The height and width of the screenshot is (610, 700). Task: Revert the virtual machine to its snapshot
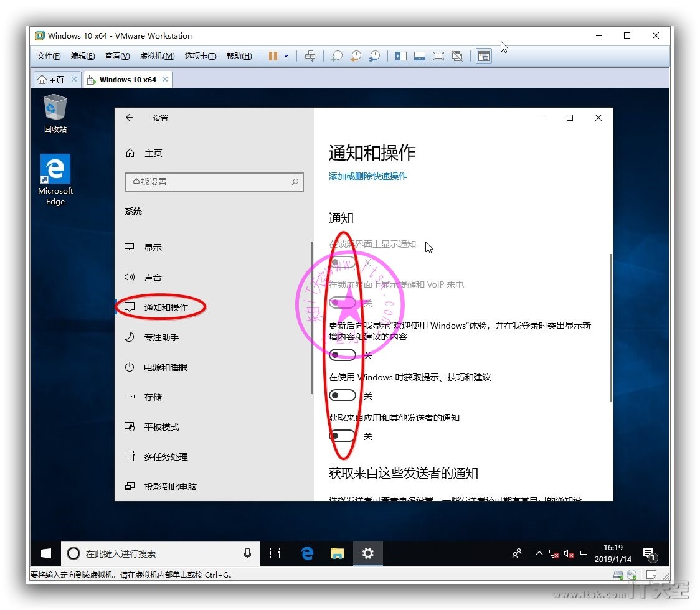356,56
